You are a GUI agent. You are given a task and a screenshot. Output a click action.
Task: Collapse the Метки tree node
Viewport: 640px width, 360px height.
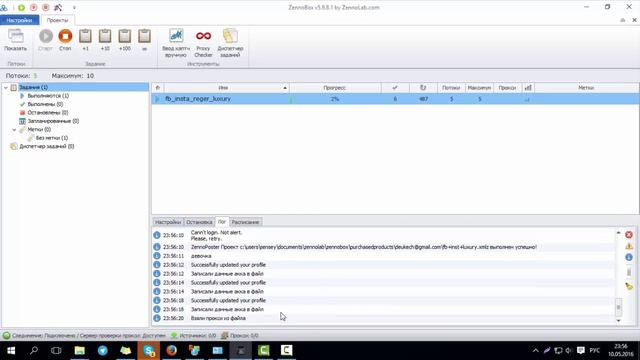point(14,130)
